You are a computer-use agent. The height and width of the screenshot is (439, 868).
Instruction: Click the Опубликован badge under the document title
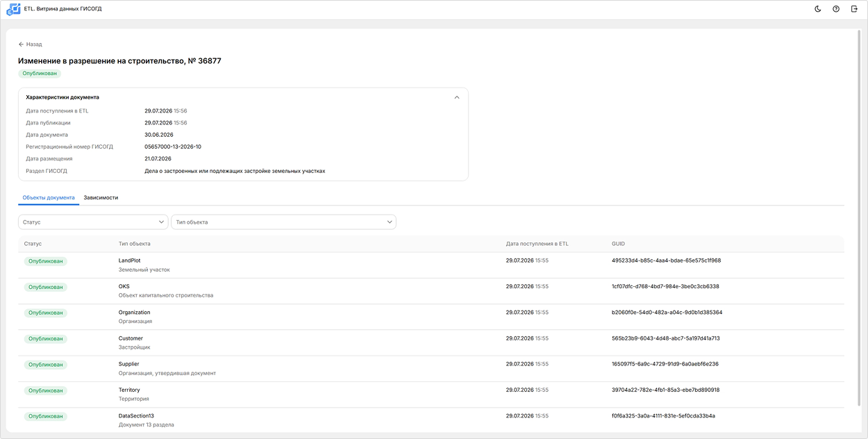pyautogui.click(x=40, y=74)
